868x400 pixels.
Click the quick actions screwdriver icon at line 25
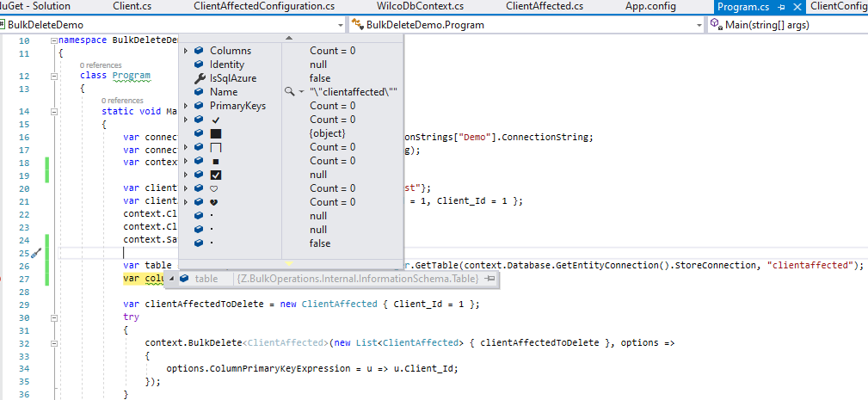[35, 254]
